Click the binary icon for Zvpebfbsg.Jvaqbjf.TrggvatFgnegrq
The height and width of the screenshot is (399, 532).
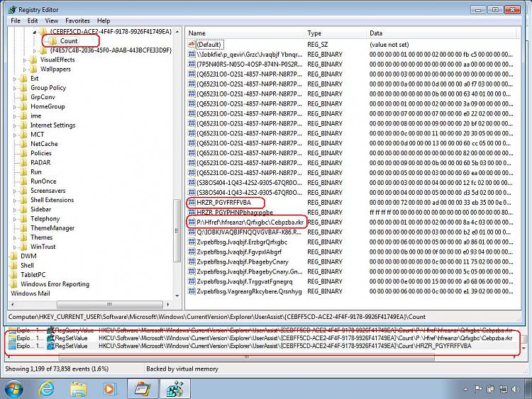point(192,281)
